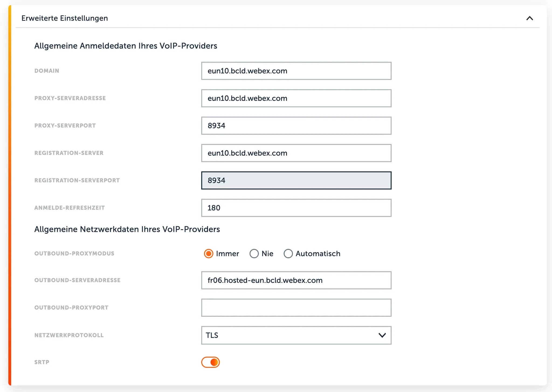Image resolution: width=552 pixels, height=392 pixels.
Task: Click the Netzwerkprotokoll dropdown arrow
Action: pos(382,335)
